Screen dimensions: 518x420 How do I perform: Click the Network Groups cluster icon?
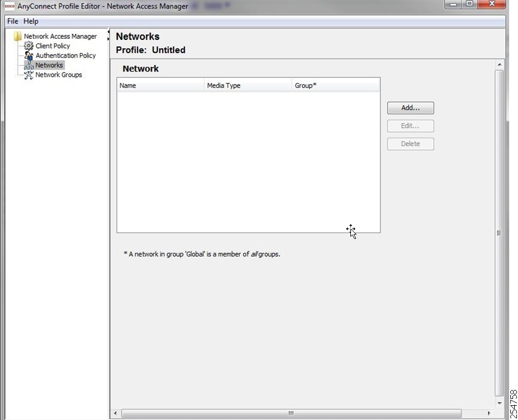point(29,75)
